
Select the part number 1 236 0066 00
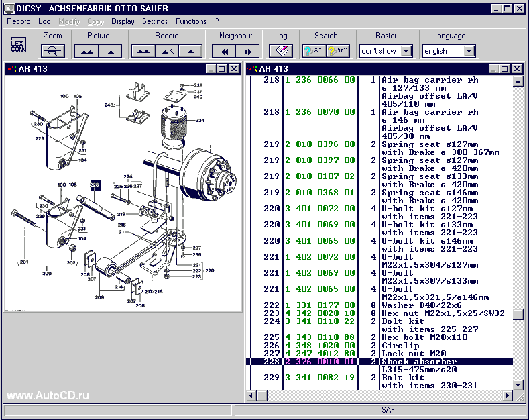coord(320,80)
